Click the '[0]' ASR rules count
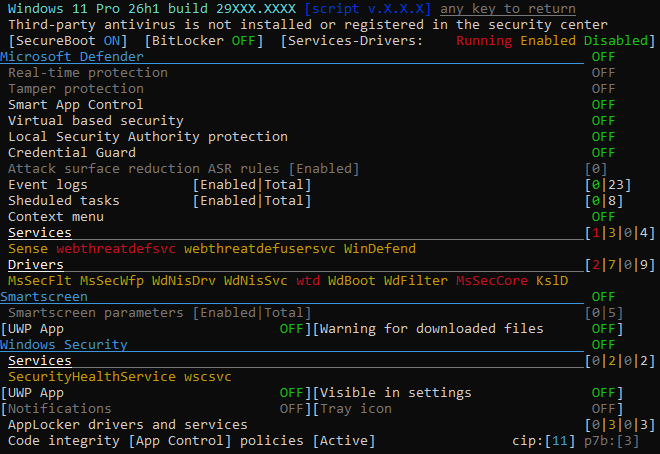Screen dimensions: 660x454 [596, 168]
